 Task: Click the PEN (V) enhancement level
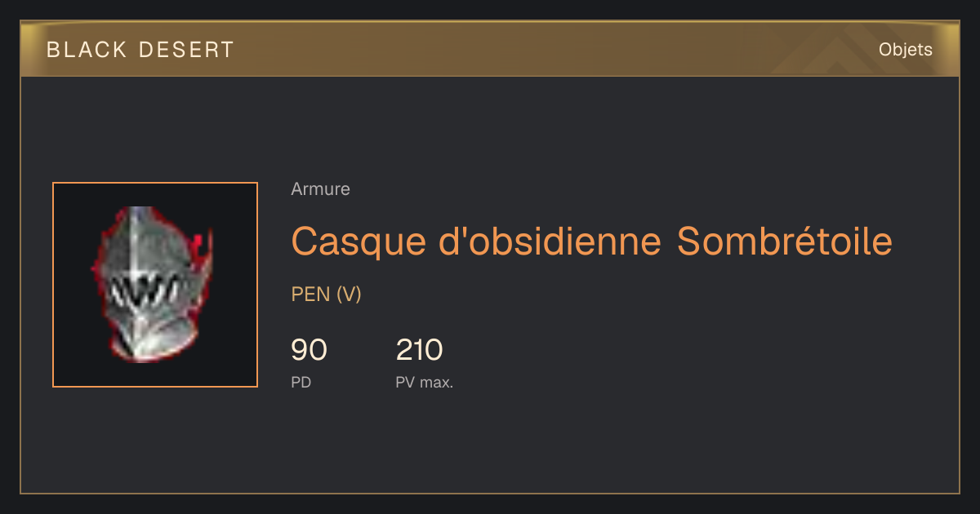pyautogui.click(x=326, y=295)
